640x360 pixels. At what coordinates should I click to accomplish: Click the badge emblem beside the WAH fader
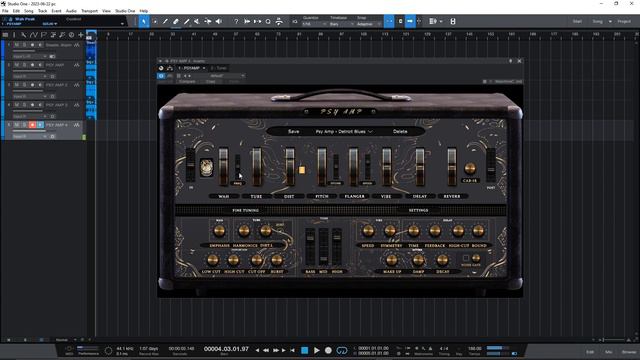[206, 168]
